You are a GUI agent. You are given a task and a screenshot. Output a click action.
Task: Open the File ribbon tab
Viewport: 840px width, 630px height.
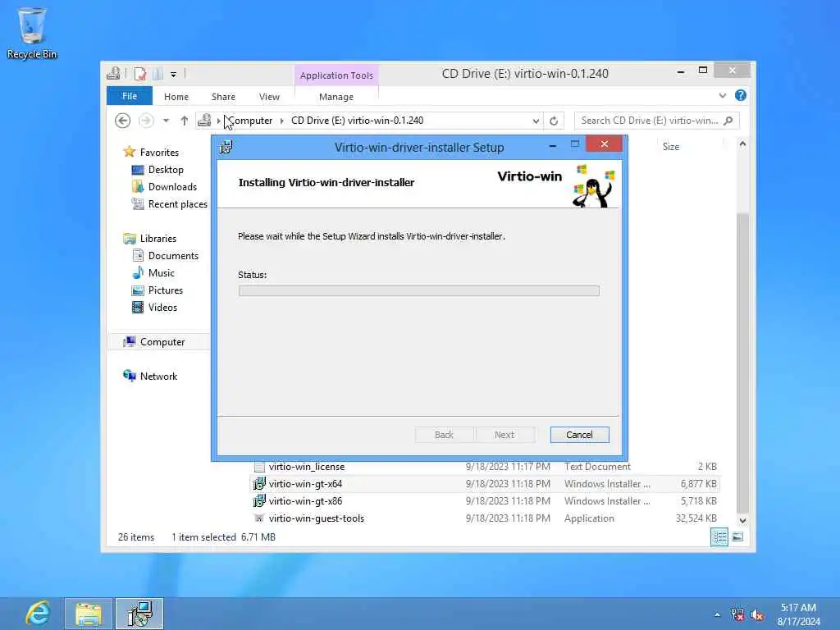click(129, 96)
